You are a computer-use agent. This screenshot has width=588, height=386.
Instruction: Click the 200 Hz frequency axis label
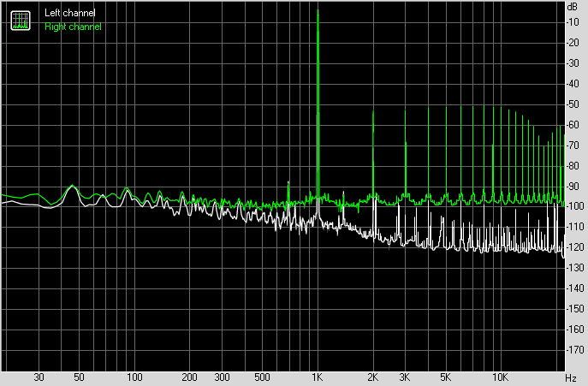pyautogui.click(x=189, y=377)
